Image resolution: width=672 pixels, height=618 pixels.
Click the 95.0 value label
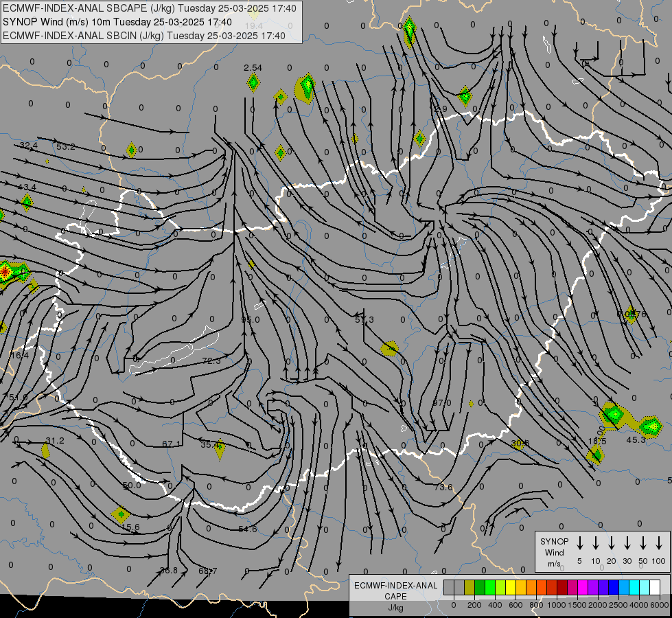coord(251,320)
